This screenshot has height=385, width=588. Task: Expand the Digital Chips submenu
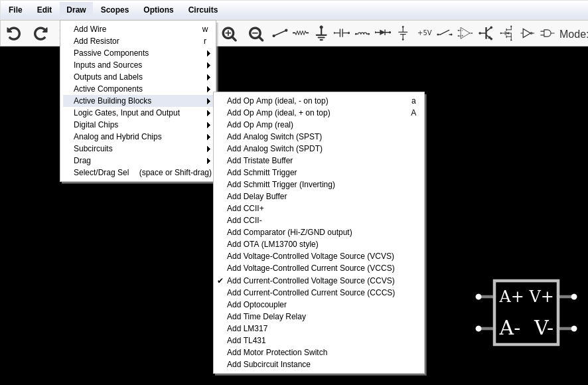(x=138, y=125)
